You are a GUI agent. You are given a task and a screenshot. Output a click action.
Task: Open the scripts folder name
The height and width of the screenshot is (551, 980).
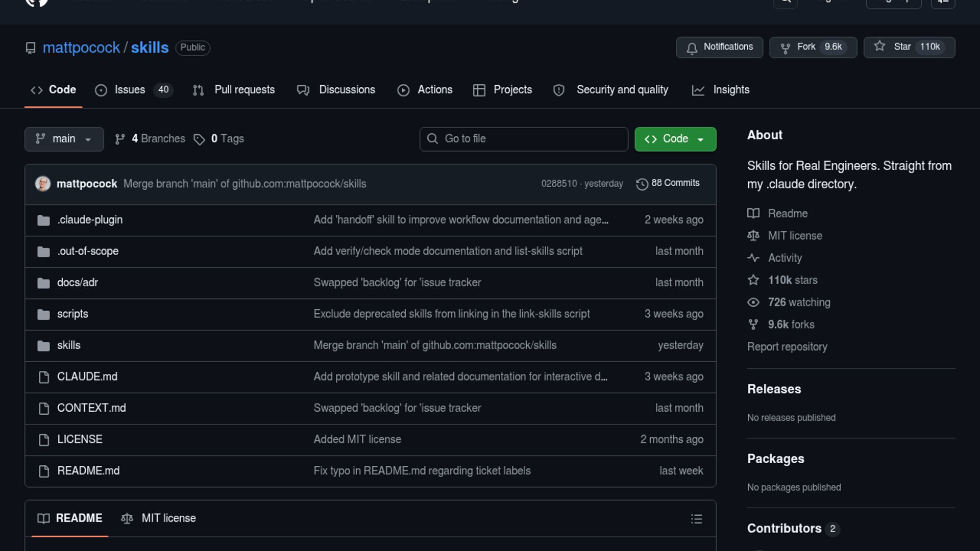[x=72, y=314]
